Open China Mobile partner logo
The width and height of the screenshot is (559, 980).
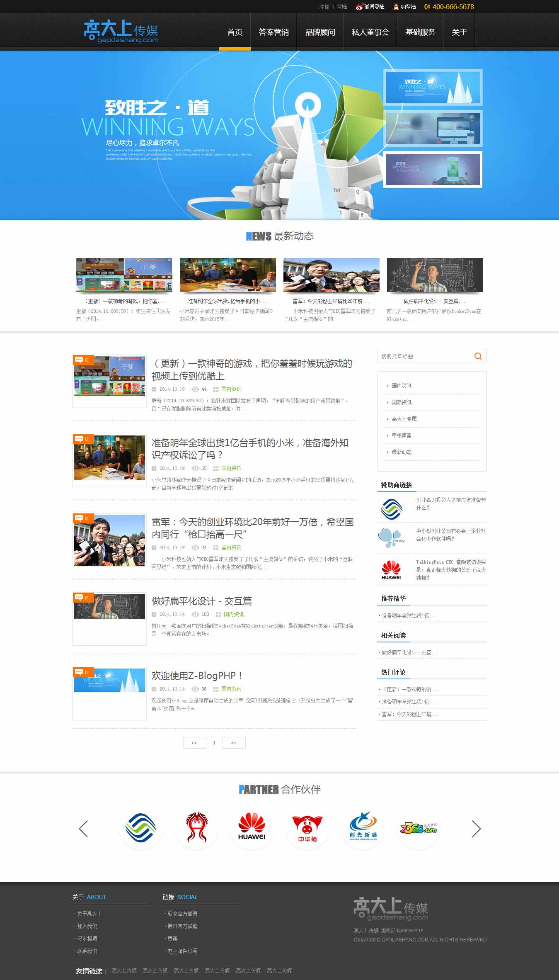coord(141,828)
